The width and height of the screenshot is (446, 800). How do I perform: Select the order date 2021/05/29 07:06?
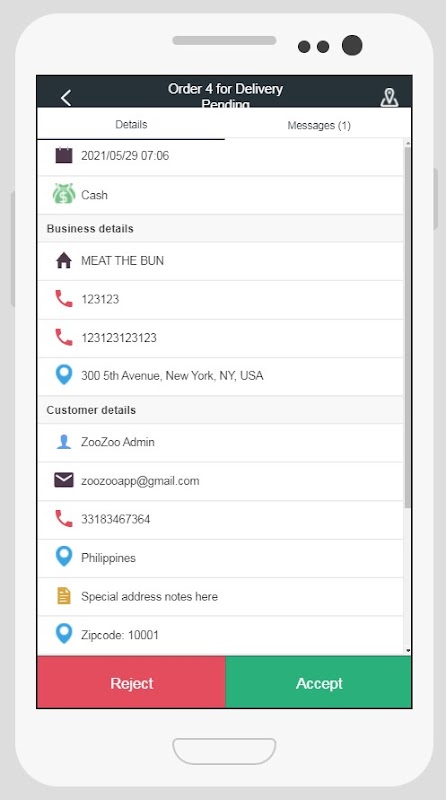125,156
